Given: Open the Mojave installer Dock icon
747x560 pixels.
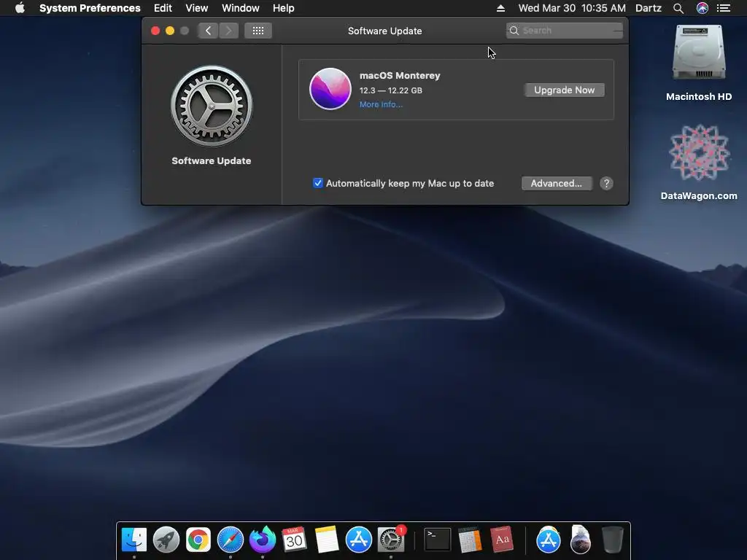Looking at the screenshot, I should coord(580,540).
